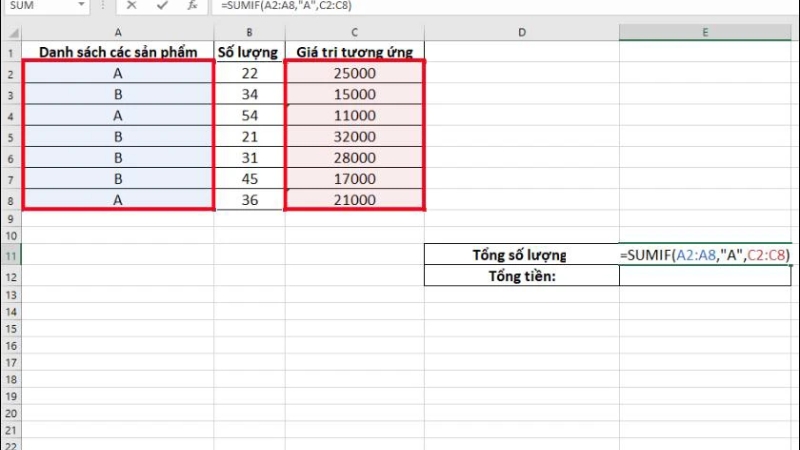The width and height of the screenshot is (800, 450).
Task: Select column A header
Action: point(117,32)
